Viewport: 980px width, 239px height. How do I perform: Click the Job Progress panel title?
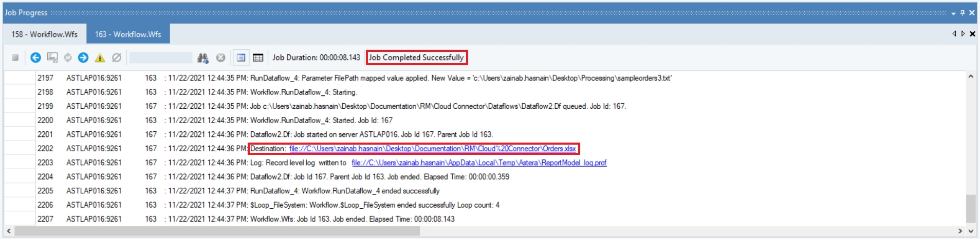point(26,13)
